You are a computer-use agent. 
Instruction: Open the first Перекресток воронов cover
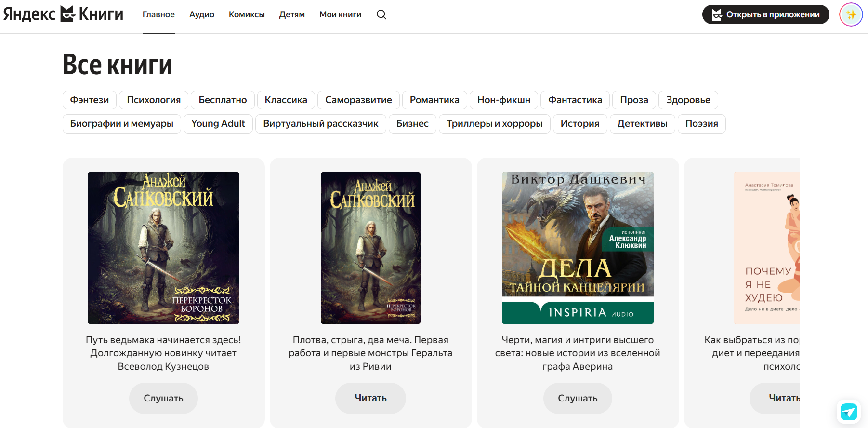tap(163, 248)
